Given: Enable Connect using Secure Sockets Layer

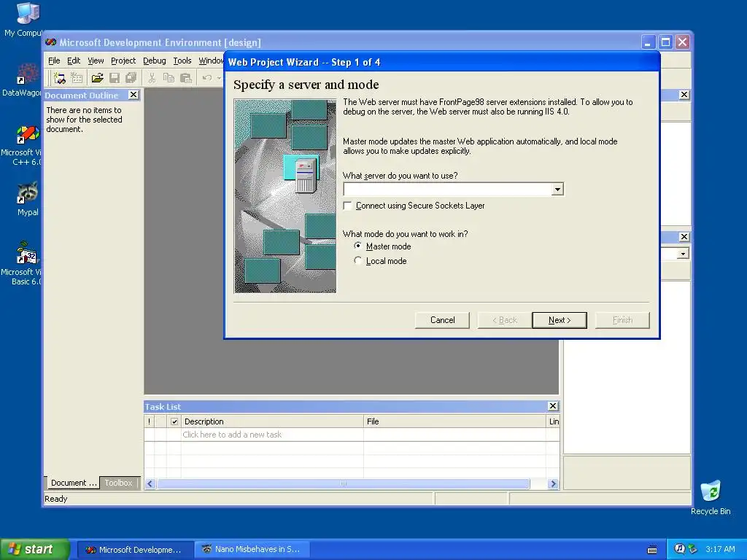Looking at the screenshot, I should point(348,206).
